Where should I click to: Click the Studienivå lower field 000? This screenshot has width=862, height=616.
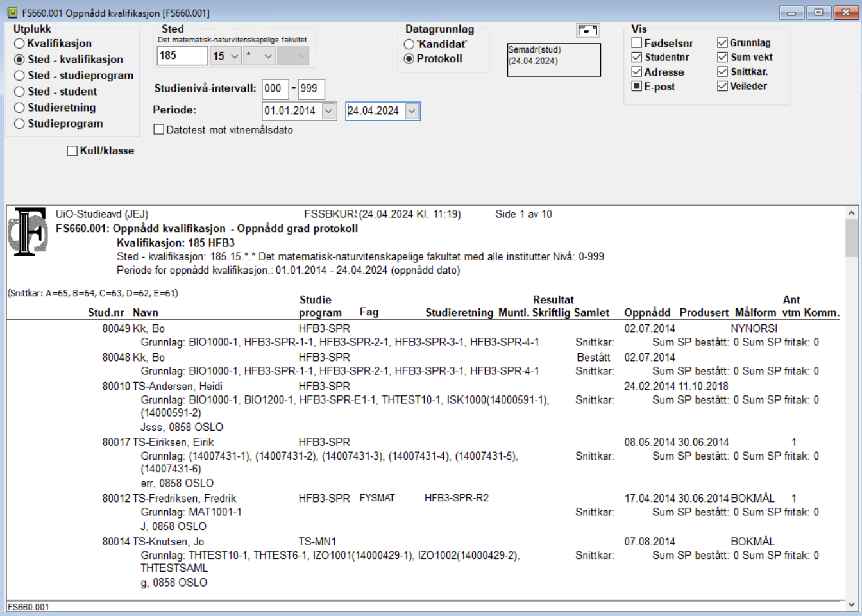(x=275, y=89)
